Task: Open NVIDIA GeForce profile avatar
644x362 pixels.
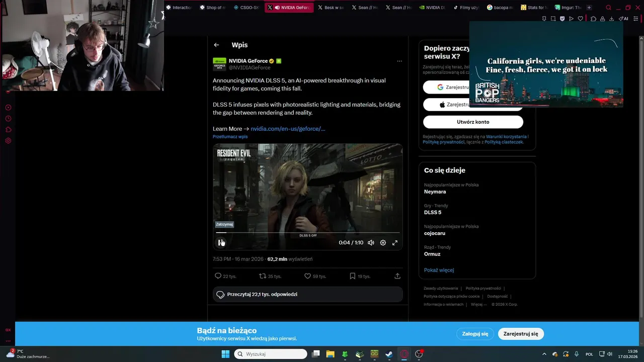Action: coord(219,64)
